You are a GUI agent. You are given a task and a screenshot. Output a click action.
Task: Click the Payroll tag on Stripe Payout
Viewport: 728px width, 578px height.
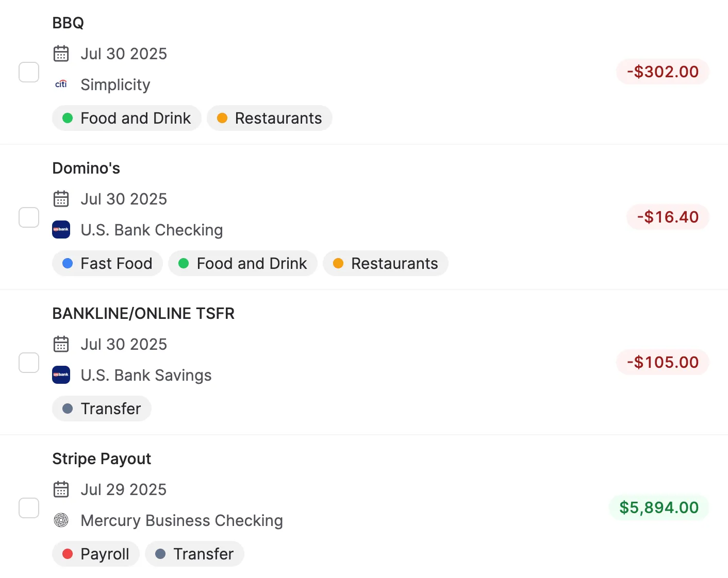click(x=95, y=554)
